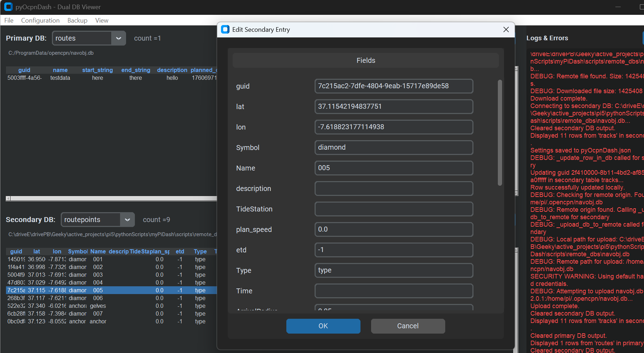Open the File menu

(x=9, y=20)
